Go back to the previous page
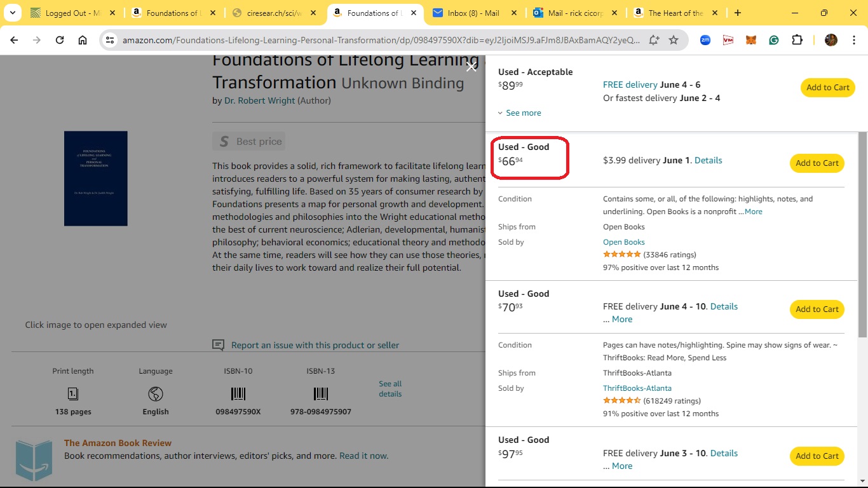This screenshot has width=868, height=488. (x=14, y=40)
